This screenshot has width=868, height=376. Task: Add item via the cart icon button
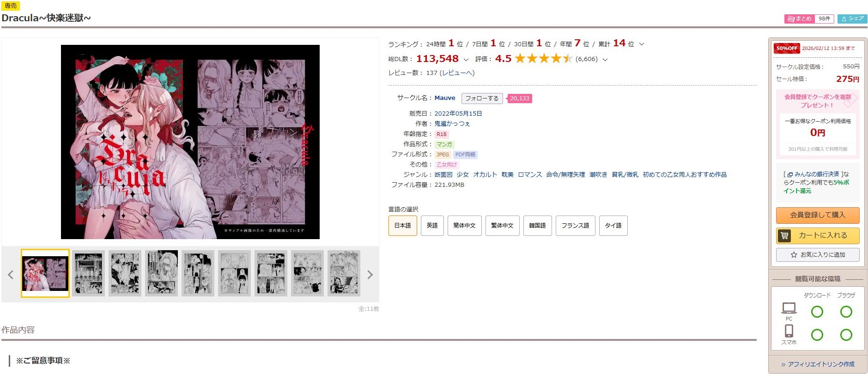818,235
